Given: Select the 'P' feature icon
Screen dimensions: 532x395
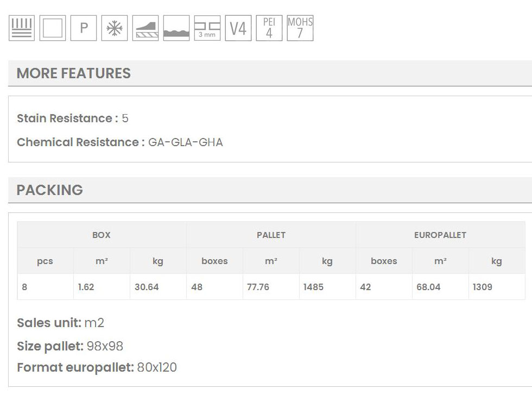Looking at the screenshot, I should pyautogui.click(x=84, y=28).
